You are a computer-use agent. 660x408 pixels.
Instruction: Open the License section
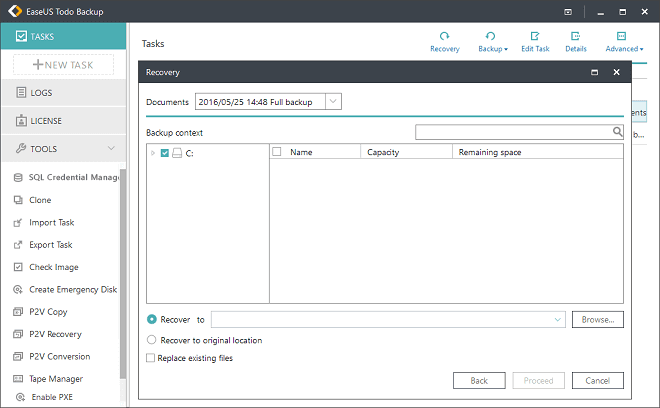point(64,120)
